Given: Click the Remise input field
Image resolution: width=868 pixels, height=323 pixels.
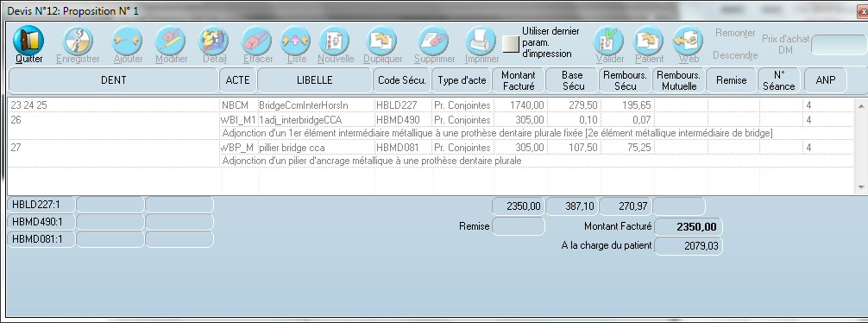Looking at the screenshot, I should point(519,226).
